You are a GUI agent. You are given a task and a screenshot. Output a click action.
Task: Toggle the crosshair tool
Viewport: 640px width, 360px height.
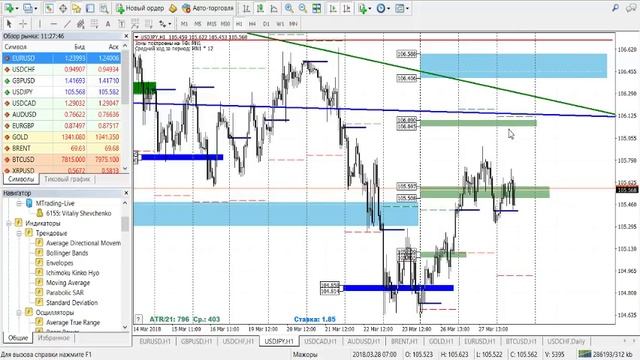23,24
